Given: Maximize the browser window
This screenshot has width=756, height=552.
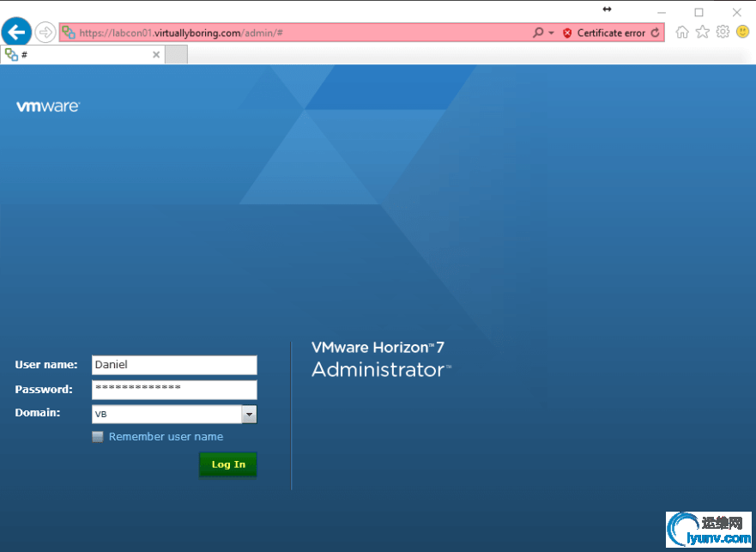Looking at the screenshot, I should point(699,13).
